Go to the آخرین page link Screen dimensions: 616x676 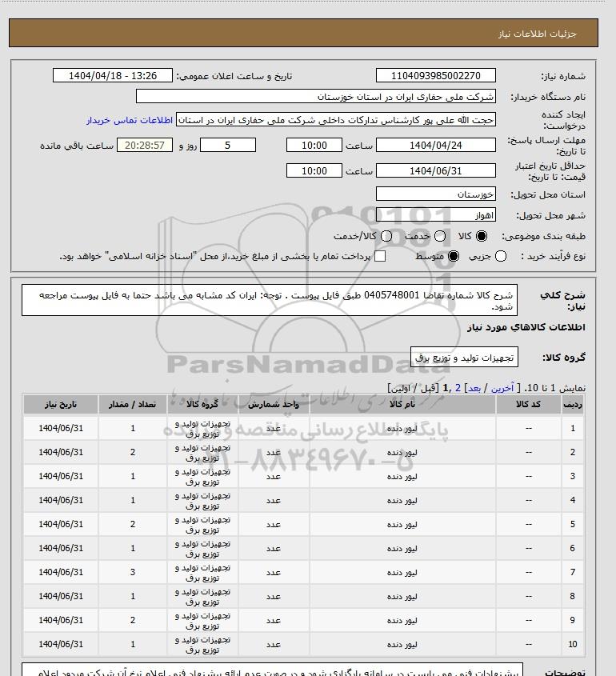502,388
